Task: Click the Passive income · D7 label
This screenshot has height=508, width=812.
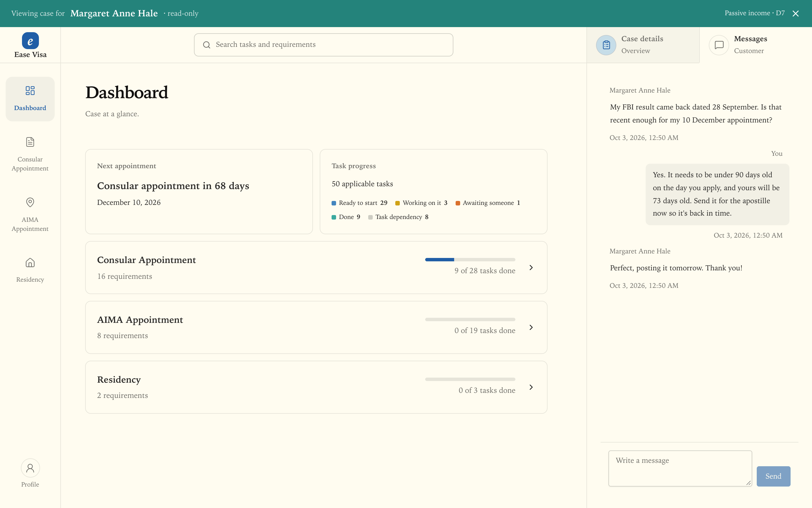Action: [x=754, y=13]
